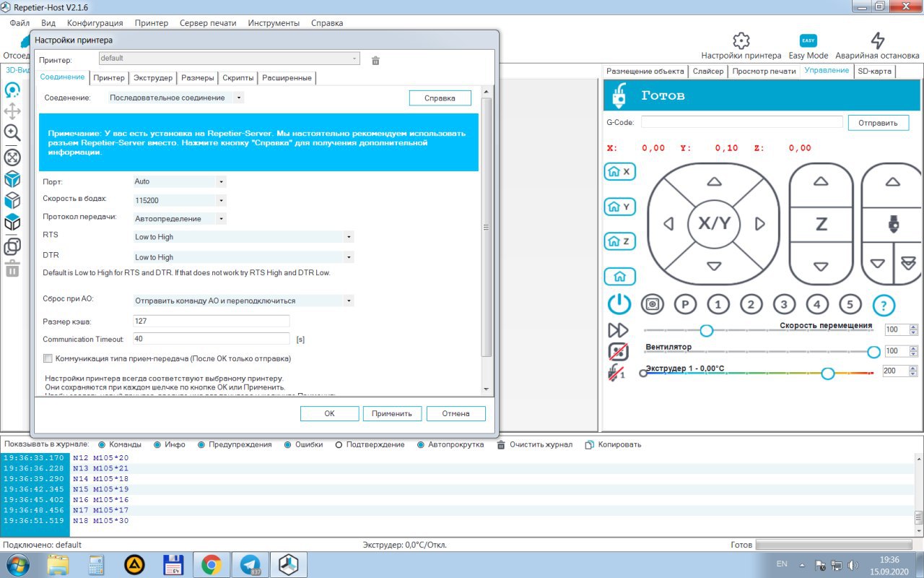Run custom script button 3
The width and height of the screenshot is (924, 578).
(x=784, y=304)
